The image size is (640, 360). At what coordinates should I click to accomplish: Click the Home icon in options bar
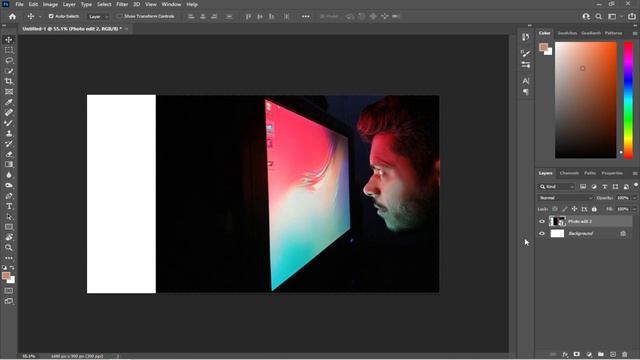[12, 16]
